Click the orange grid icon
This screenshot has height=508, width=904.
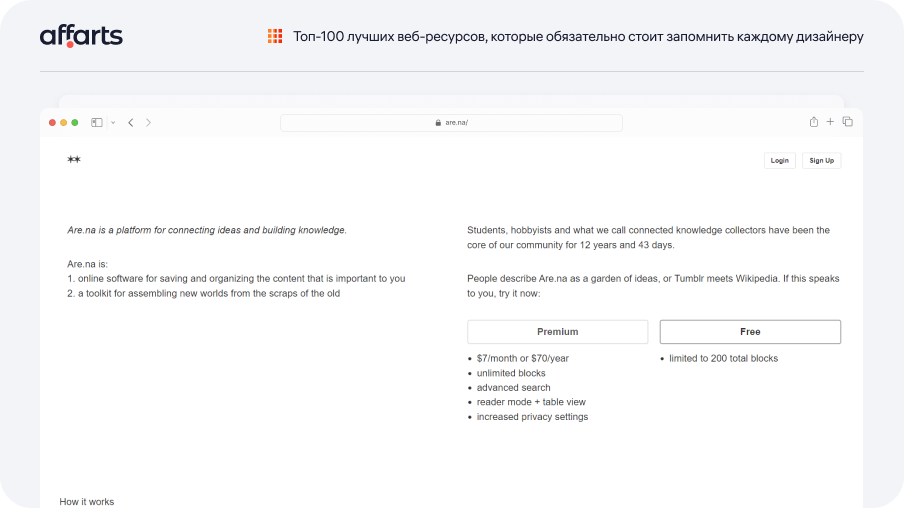(x=275, y=36)
